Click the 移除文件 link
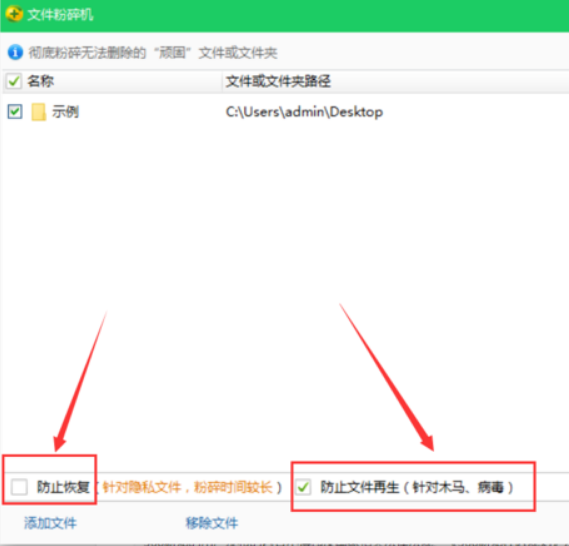 [x=212, y=523]
